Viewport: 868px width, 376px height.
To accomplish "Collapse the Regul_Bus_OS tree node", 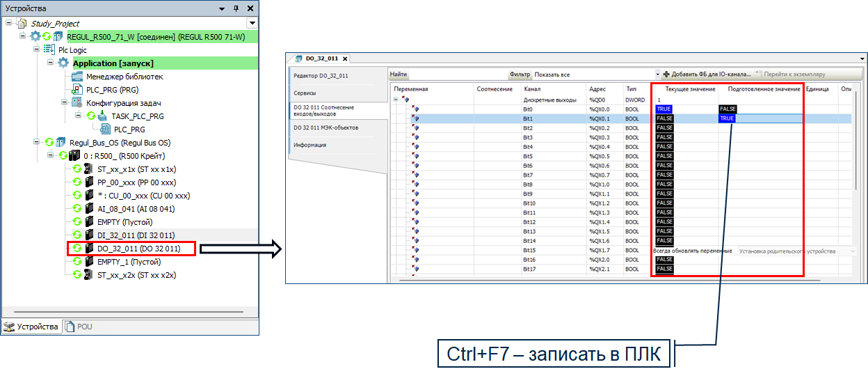I will [38, 142].
